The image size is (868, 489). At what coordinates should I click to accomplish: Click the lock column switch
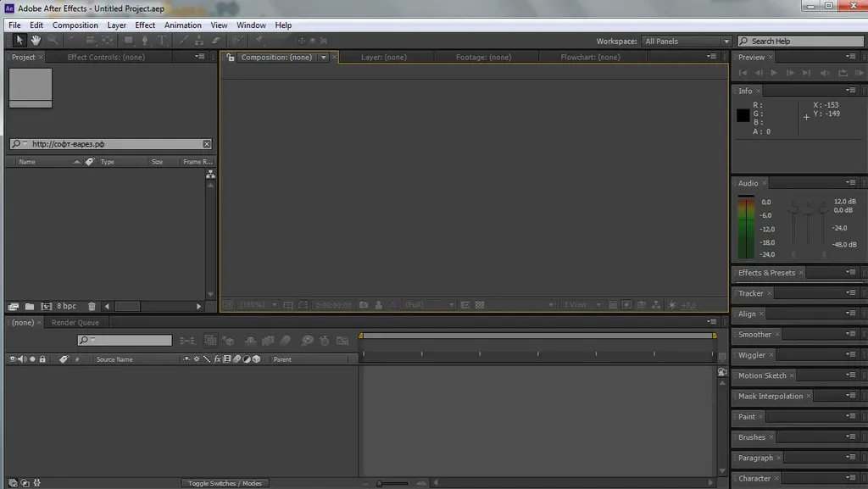[x=42, y=359]
